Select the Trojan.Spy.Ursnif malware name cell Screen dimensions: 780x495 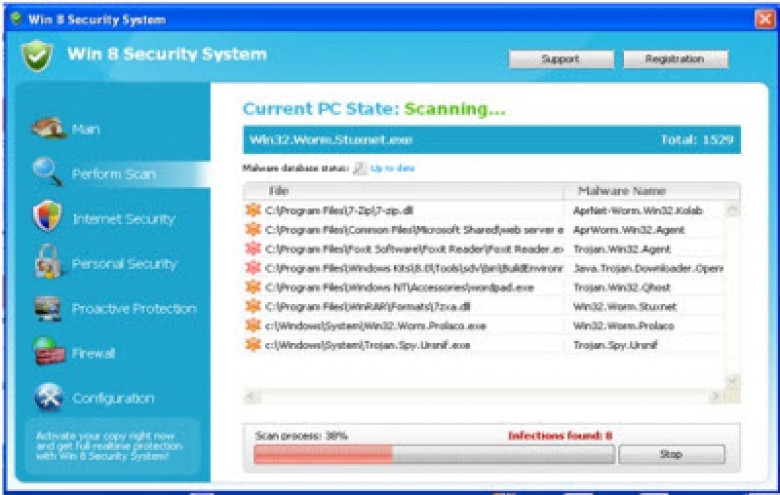(x=615, y=345)
